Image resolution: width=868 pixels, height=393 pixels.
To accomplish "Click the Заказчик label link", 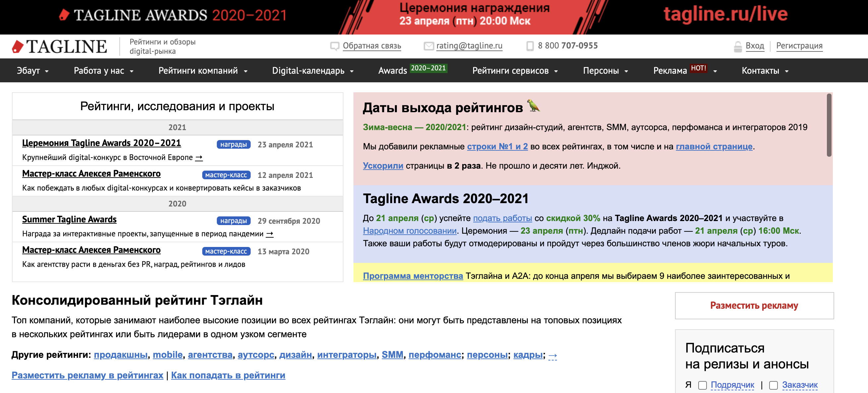I will (x=800, y=385).
